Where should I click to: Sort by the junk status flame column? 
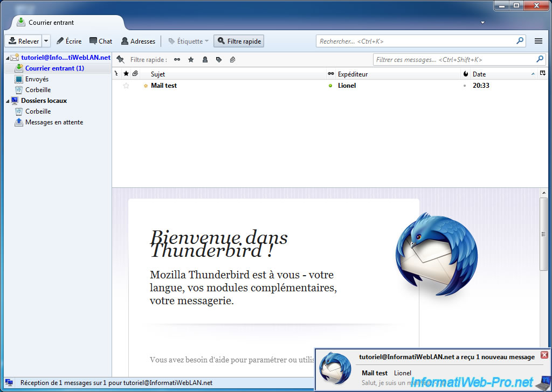pyautogui.click(x=465, y=74)
